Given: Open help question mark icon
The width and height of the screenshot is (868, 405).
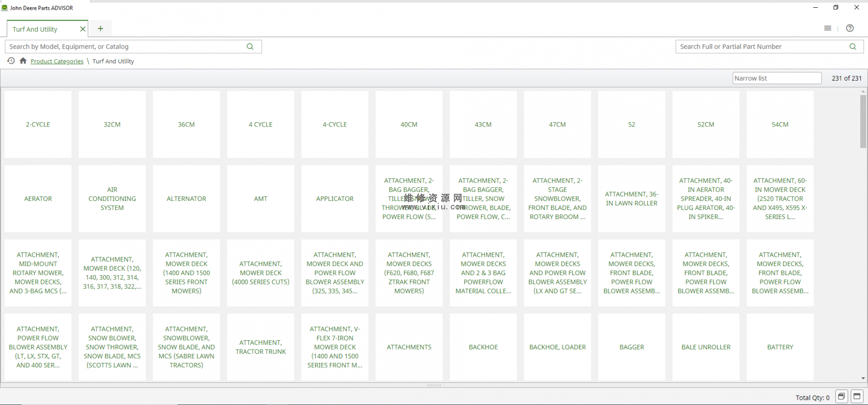Looking at the screenshot, I should click(x=850, y=28).
